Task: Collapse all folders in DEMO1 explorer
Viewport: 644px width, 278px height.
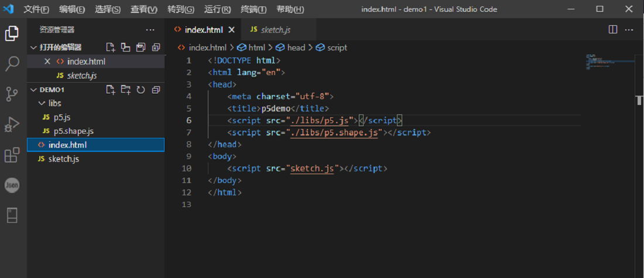Action: tap(156, 90)
